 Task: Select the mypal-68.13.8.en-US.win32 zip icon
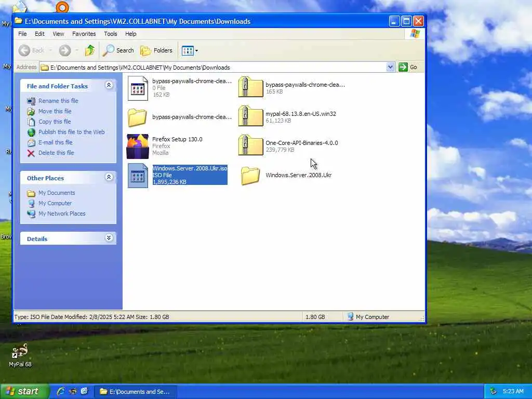pos(250,116)
